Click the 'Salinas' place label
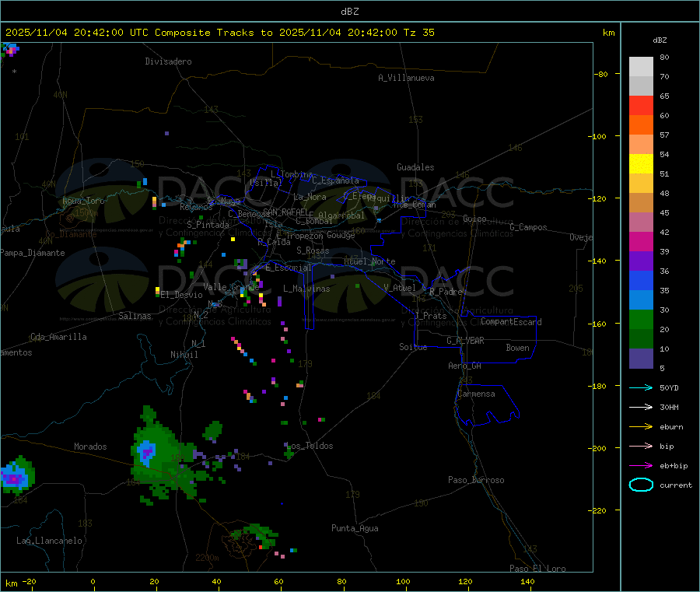Viewport: 700px width, 592px height. click(135, 316)
